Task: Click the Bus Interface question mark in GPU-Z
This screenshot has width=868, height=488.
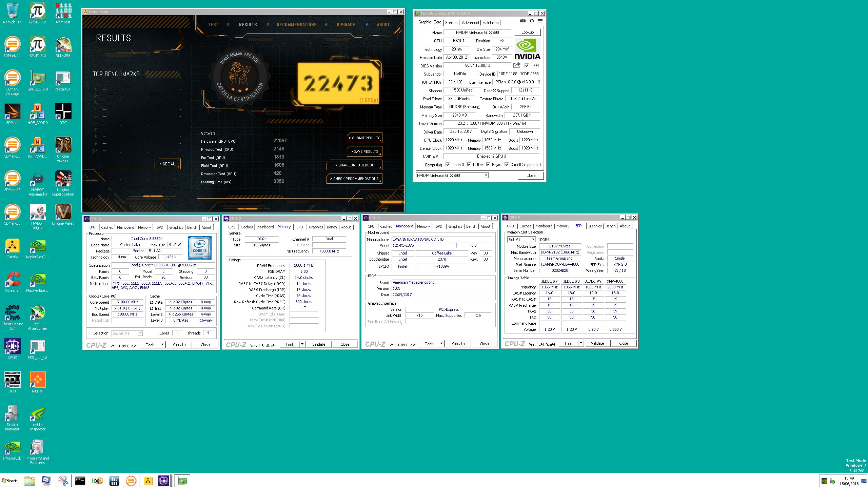Action: click(x=539, y=82)
